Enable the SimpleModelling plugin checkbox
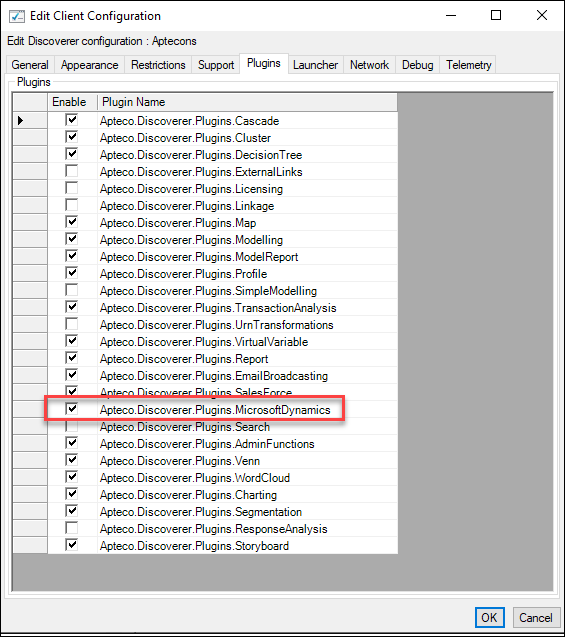 72,290
